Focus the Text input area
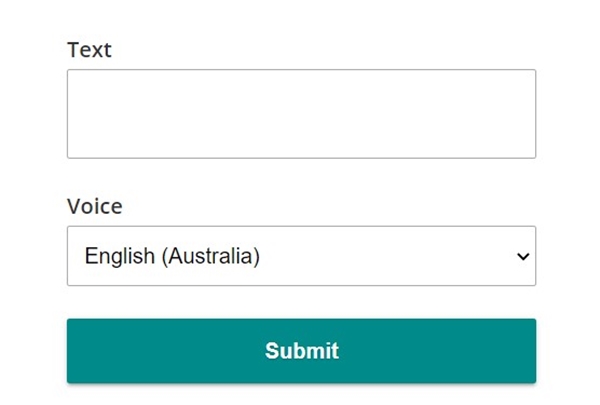The image size is (600, 405). coord(302,114)
